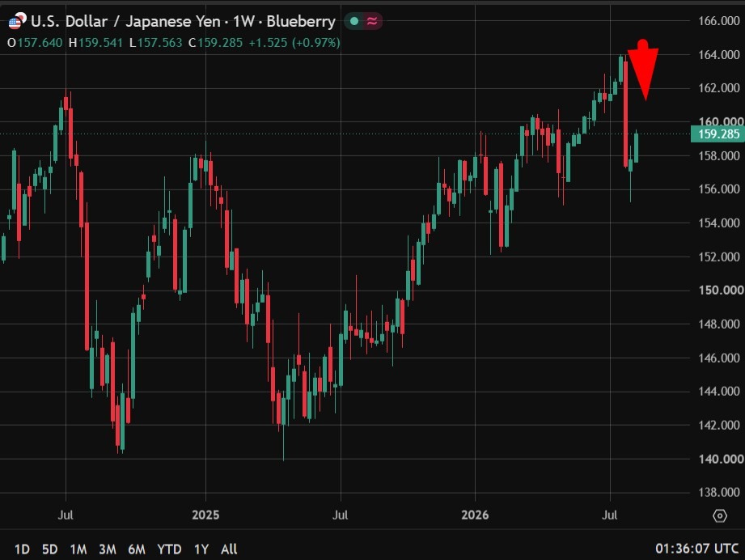This screenshot has width=745, height=560.
Task: Click the current price label 159.285
Action: tap(718, 134)
